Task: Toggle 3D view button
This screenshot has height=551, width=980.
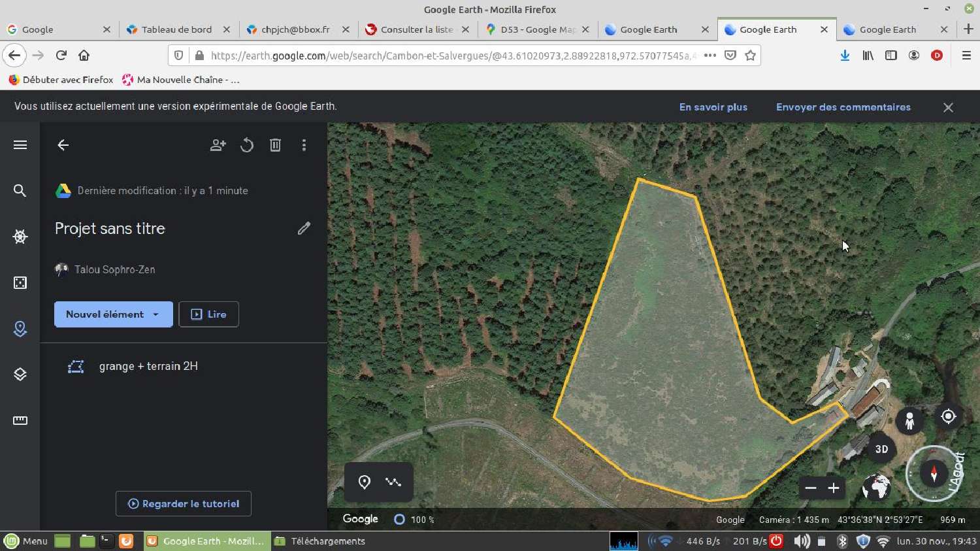Action: 881,449
